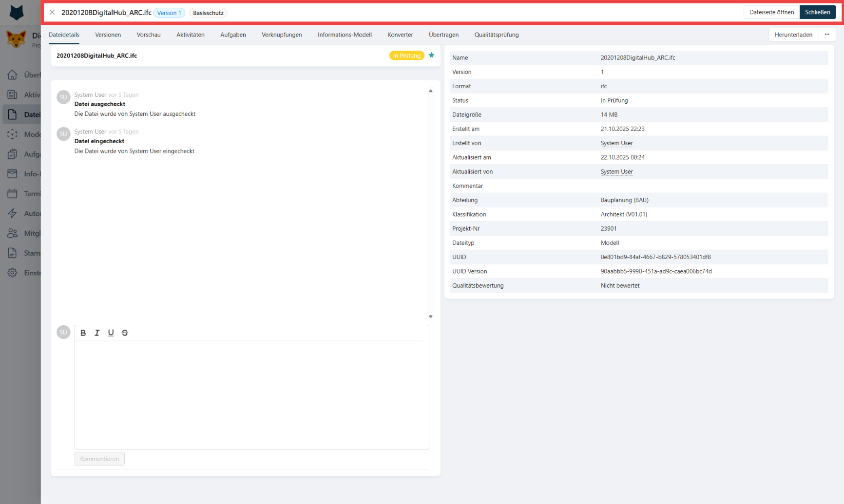
Task: Open the Vorschau tab
Action: point(149,35)
